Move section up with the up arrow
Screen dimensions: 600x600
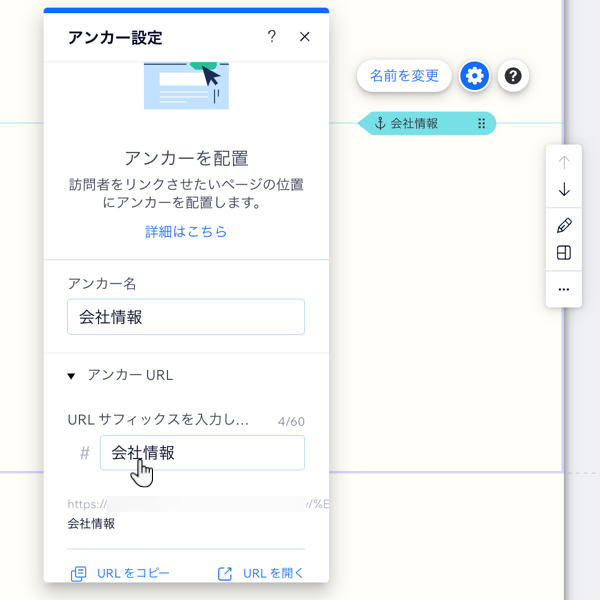pyautogui.click(x=564, y=162)
